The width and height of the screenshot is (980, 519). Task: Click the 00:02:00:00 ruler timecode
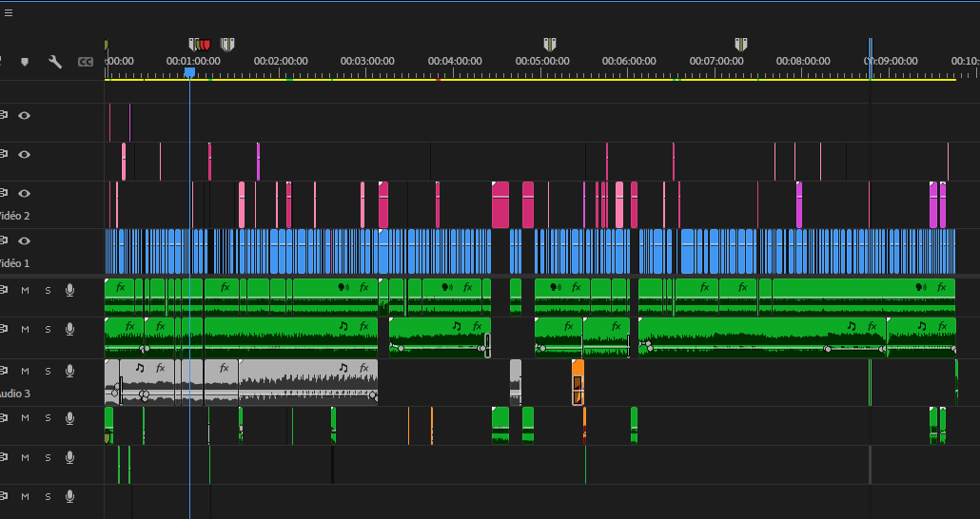pyautogui.click(x=281, y=61)
